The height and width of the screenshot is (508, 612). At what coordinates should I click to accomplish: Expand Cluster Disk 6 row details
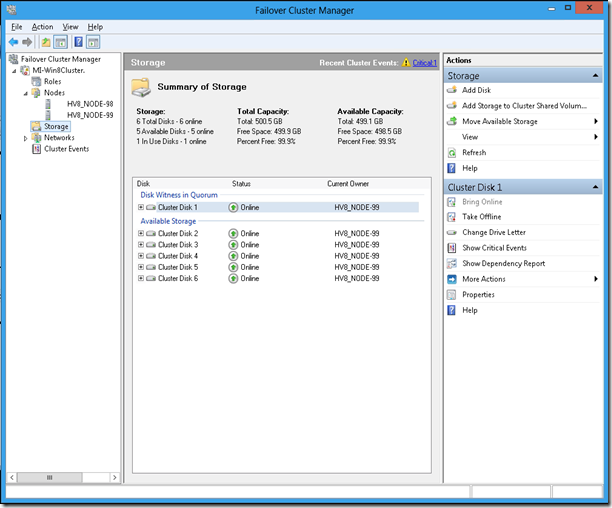(x=141, y=278)
